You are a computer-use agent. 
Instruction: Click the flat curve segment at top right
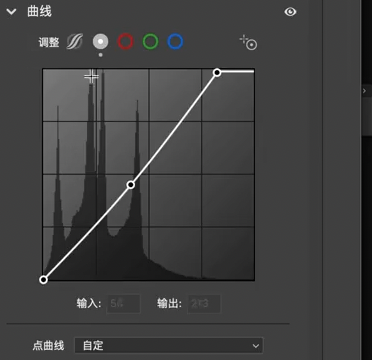pos(237,71)
